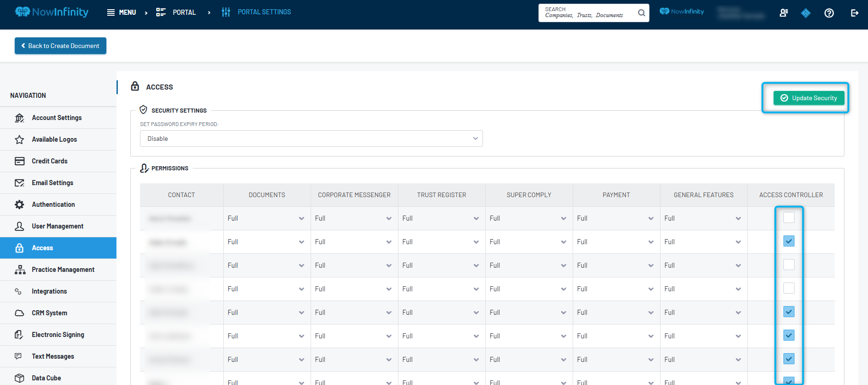
Task: Click the logout icon in header
Action: [854, 13]
